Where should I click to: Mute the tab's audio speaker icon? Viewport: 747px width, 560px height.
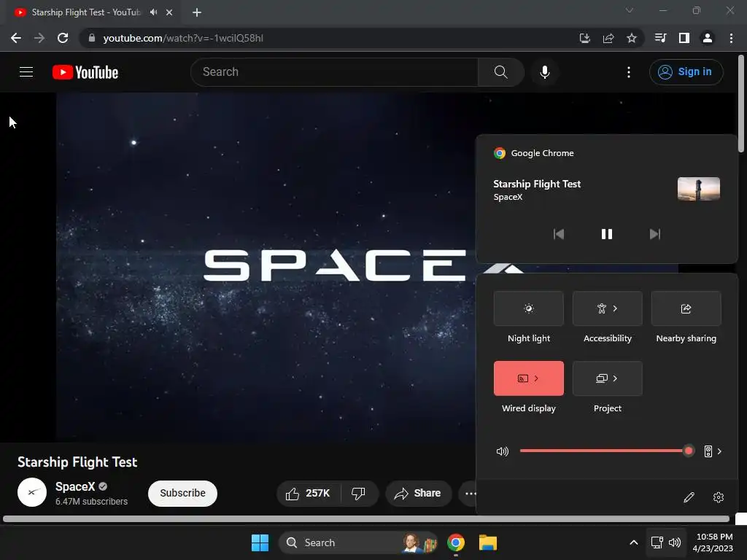153,12
